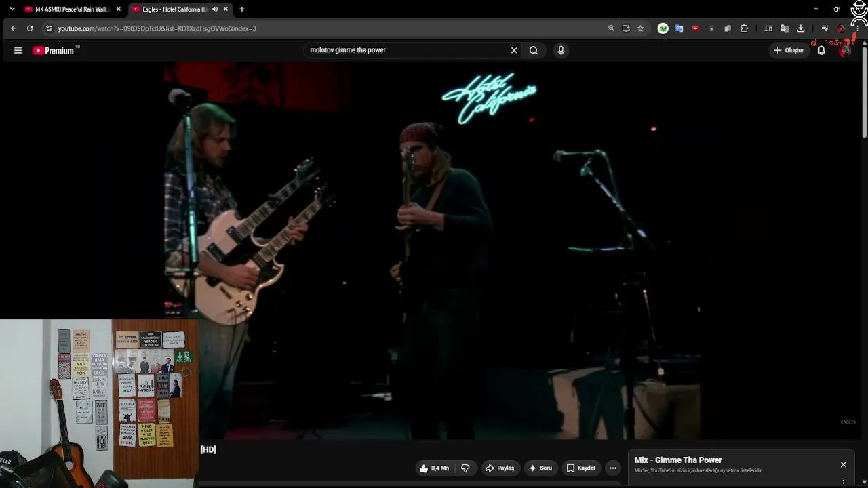
Task: Bookmark this page with the star
Action: (x=640, y=28)
